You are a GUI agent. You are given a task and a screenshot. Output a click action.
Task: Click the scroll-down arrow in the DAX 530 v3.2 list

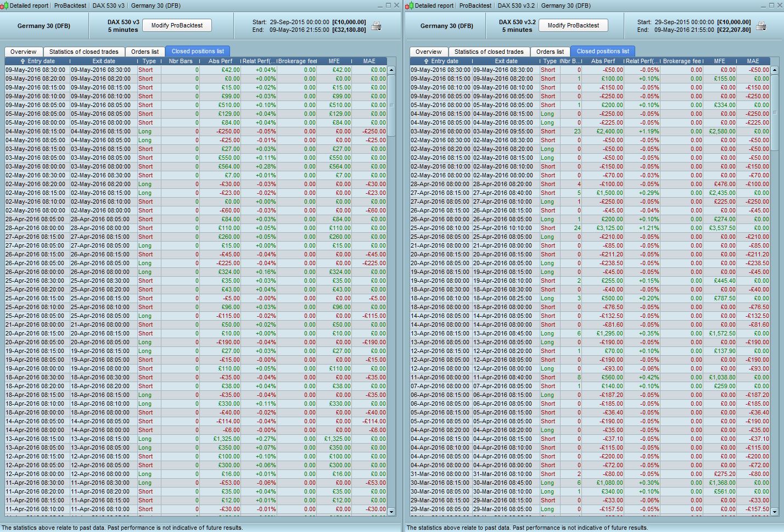(x=775, y=512)
